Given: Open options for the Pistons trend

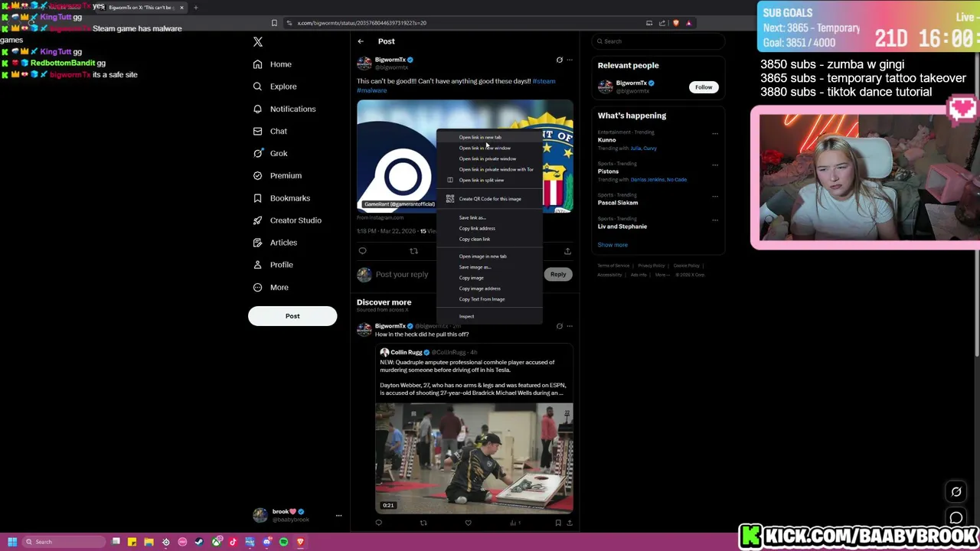Looking at the screenshot, I should (x=715, y=165).
